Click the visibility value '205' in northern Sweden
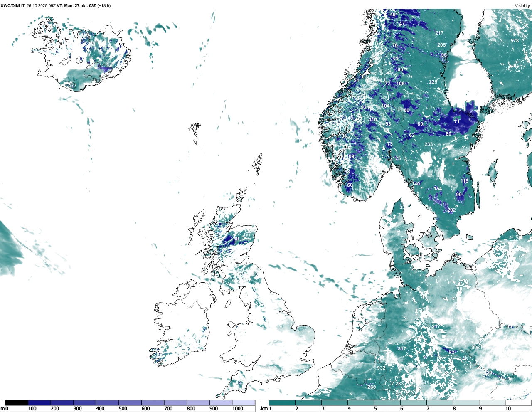 (441, 45)
